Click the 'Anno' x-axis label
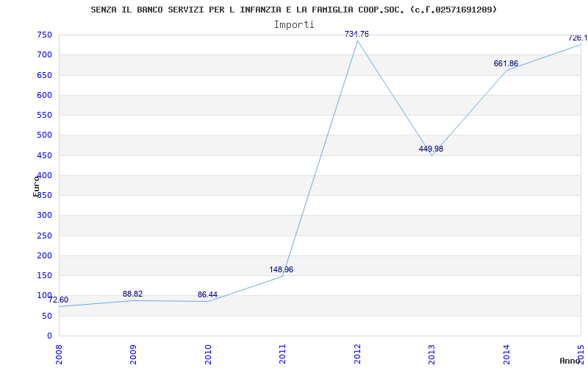 click(570, 361)
